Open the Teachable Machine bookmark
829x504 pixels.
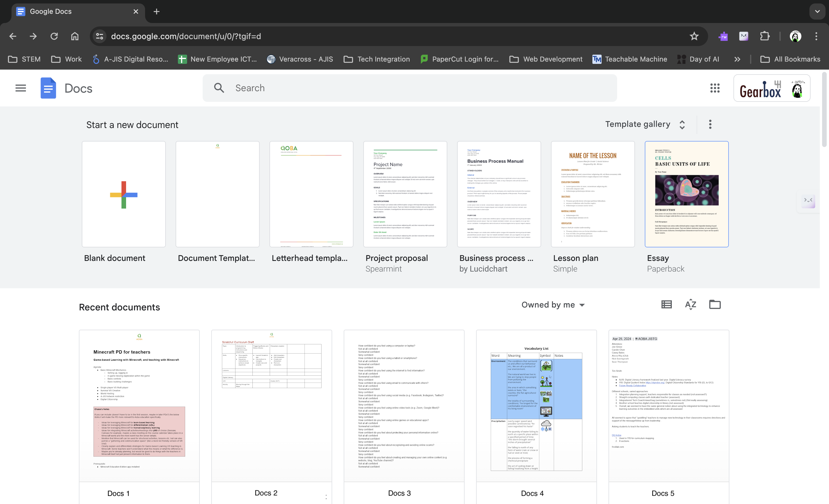click(x=630, y=59)
